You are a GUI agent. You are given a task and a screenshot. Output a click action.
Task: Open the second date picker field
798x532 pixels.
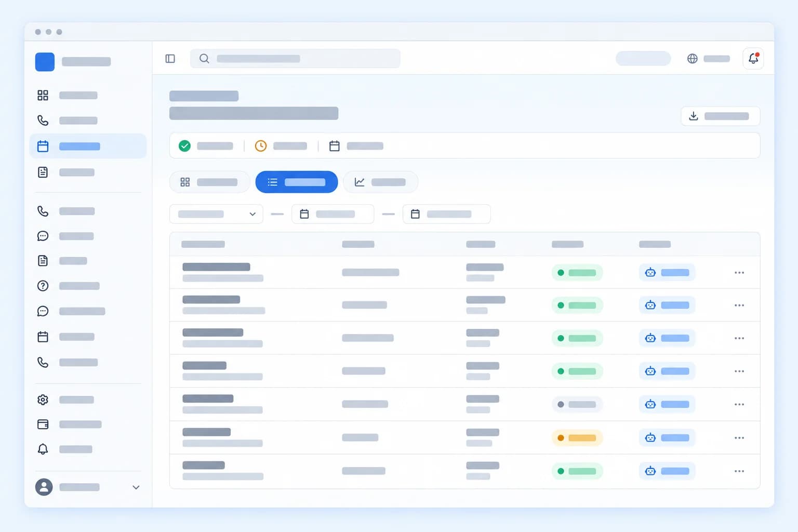[446, 214]
